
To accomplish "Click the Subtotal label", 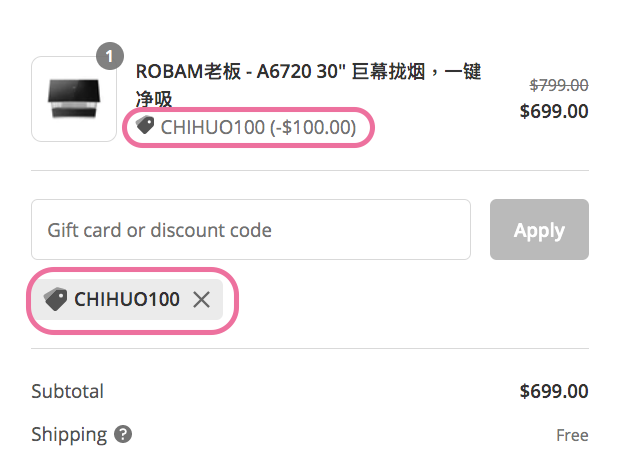I will click(68, 391).
